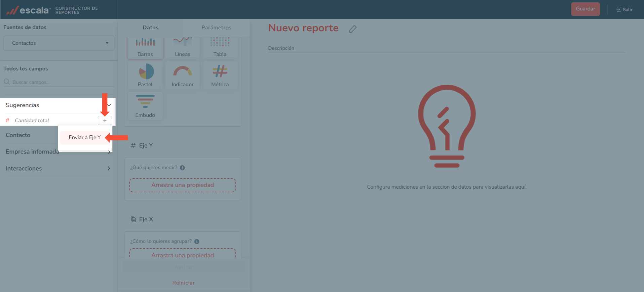Select the Embudo chart type
This screenshot has width=644, height=292.
pos(145,106)
